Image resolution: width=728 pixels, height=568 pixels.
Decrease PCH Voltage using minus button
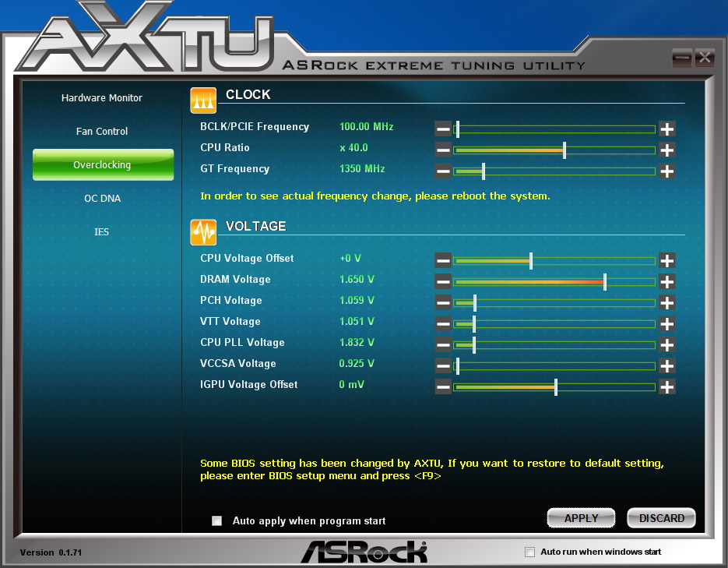[443, 303]
